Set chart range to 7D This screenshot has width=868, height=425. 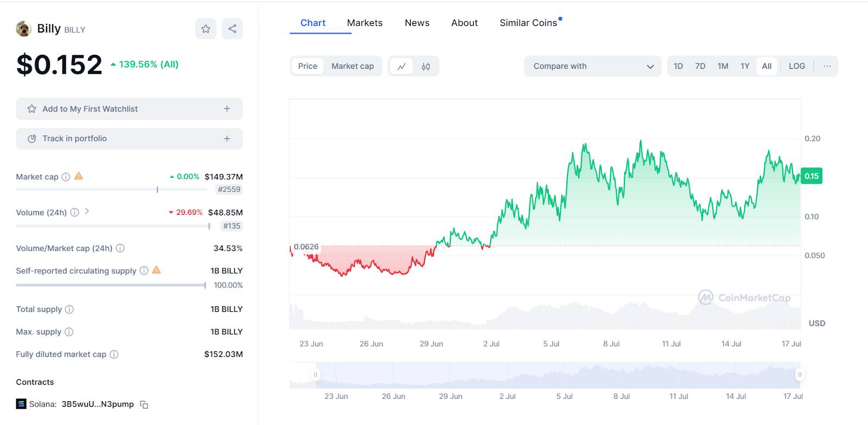(700, 66)
